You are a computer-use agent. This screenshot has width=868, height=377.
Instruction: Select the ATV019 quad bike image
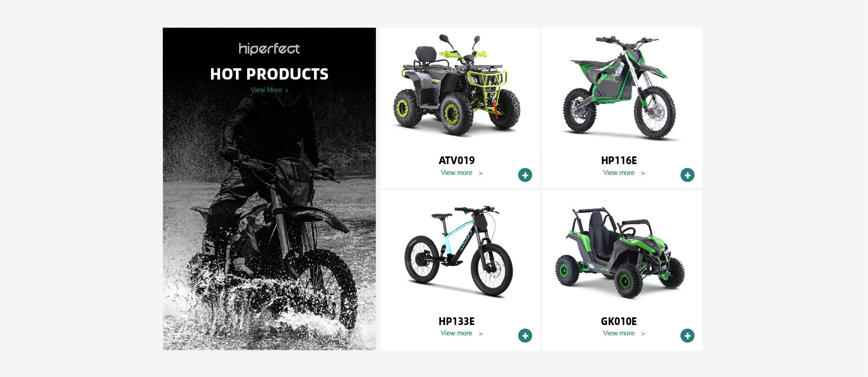click(457, 85)
